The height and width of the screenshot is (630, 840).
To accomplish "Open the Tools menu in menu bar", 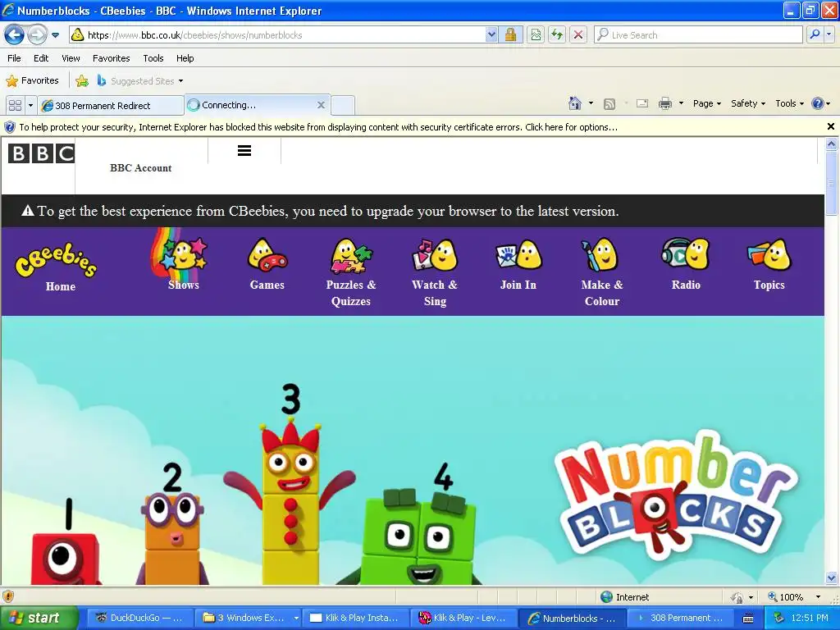I will [153, 58].
